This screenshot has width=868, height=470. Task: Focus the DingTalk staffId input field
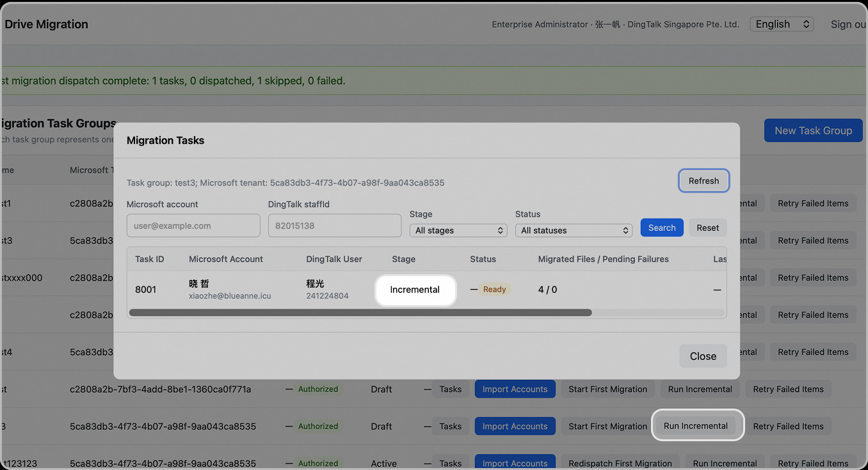coord(335,226)
